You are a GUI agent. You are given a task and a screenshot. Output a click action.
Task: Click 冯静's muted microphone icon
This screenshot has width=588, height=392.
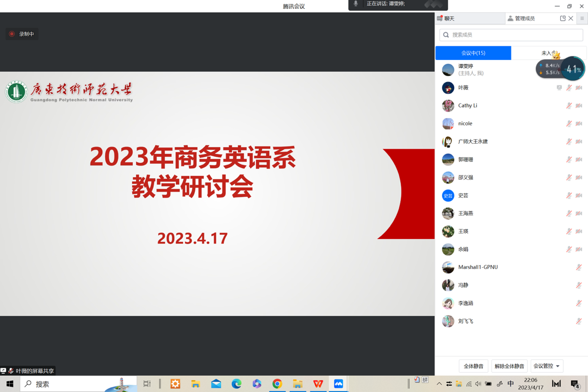(x=579, y=285)
